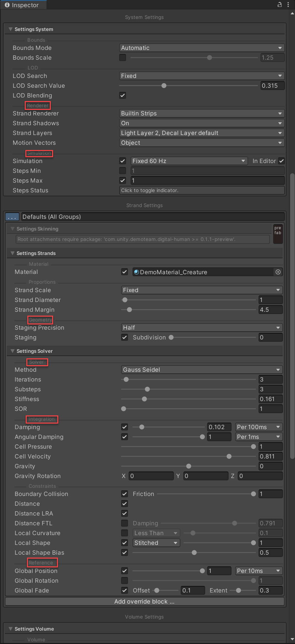295x644 pixels.
Task: Click the Inspector info icon in tab
Action: (x=7, y=5)
